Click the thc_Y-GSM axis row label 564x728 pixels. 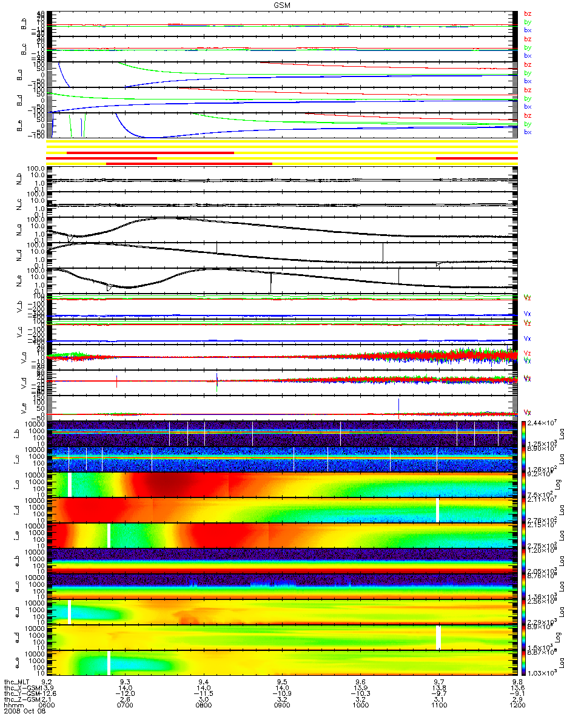(21, 693)
